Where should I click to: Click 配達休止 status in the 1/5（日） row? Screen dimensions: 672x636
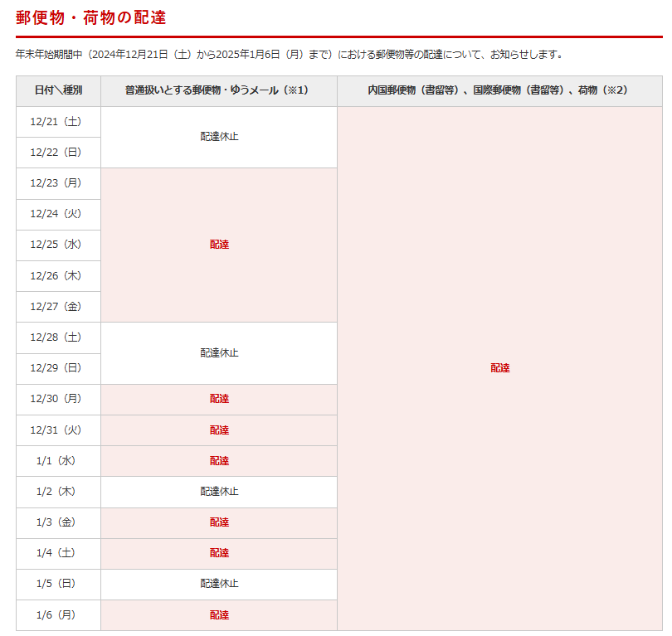tap(219, 584)
